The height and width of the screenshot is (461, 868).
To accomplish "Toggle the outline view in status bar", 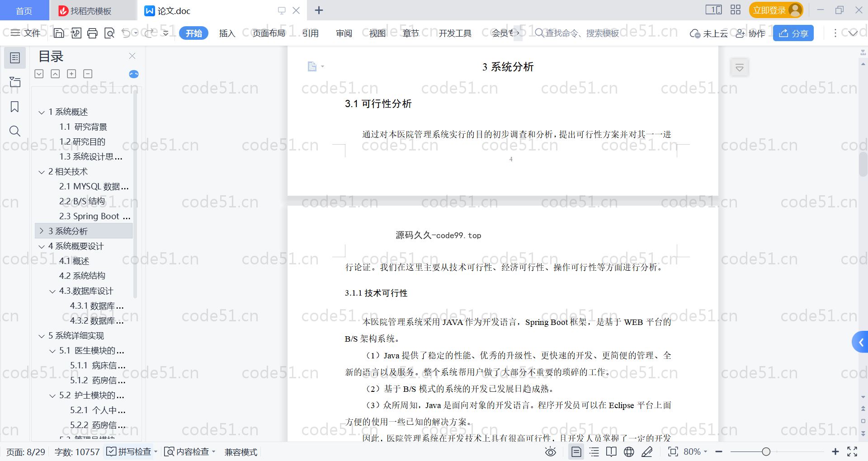I will pyautogui.click(x=594, y=452).
